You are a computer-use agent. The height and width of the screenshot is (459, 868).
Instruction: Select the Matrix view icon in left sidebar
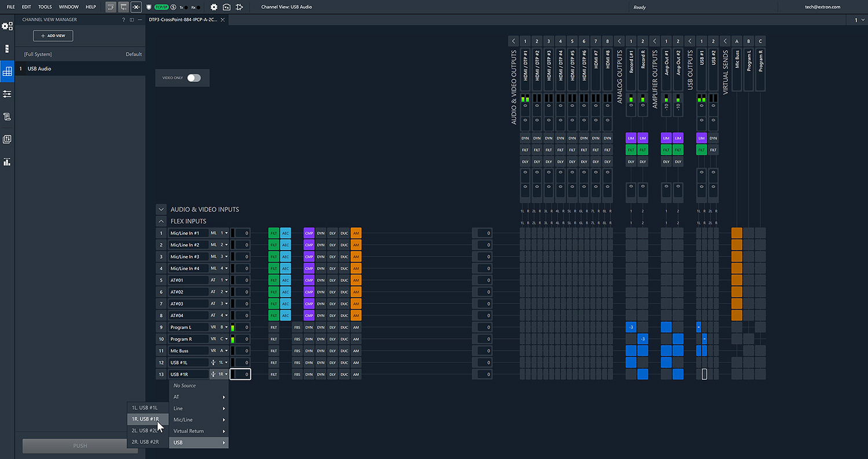point(8,71)
